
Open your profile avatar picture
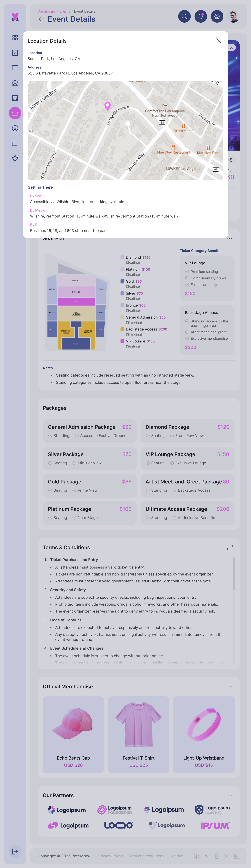pos(234,16)
